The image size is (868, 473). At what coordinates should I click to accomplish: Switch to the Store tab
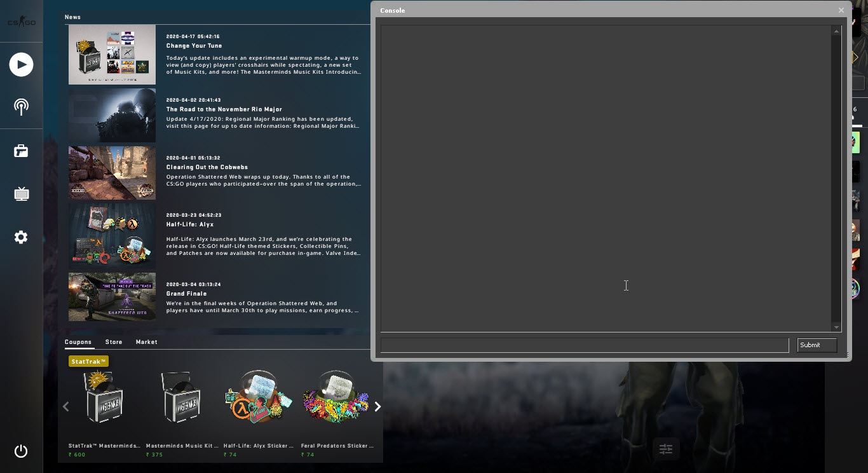(x=114, y=342)
